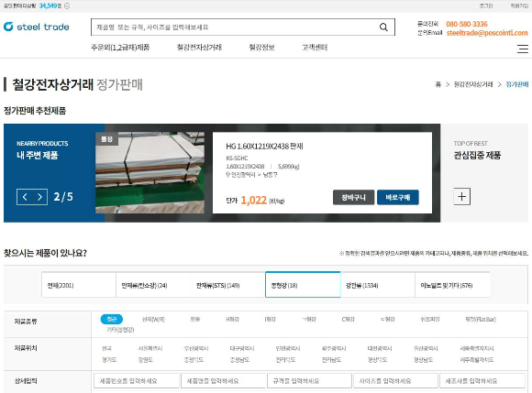Open the 철강전자상거래 menu

199,48
